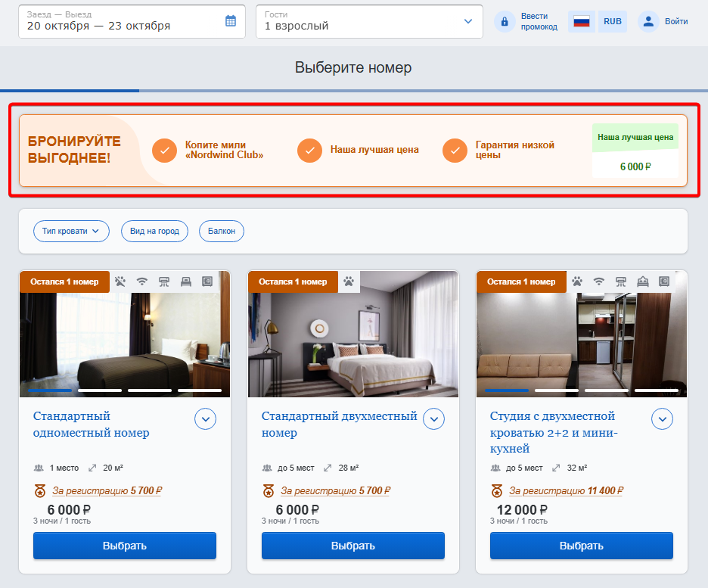This screenshot has width=708, height=588.
Task: Click Wi-Fi icon on single standard room
Action: tap(141, 282)
